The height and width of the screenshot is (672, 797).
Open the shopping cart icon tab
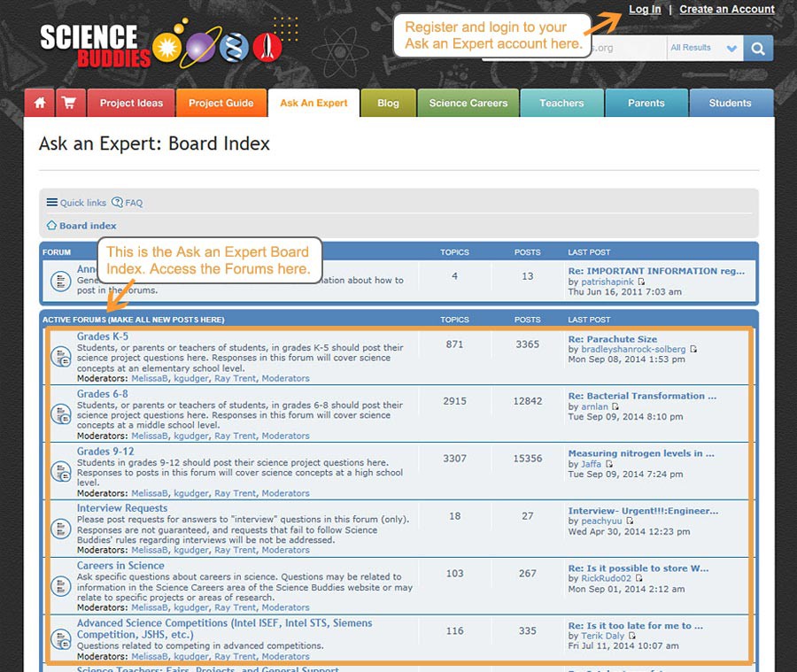pos(69,104)
